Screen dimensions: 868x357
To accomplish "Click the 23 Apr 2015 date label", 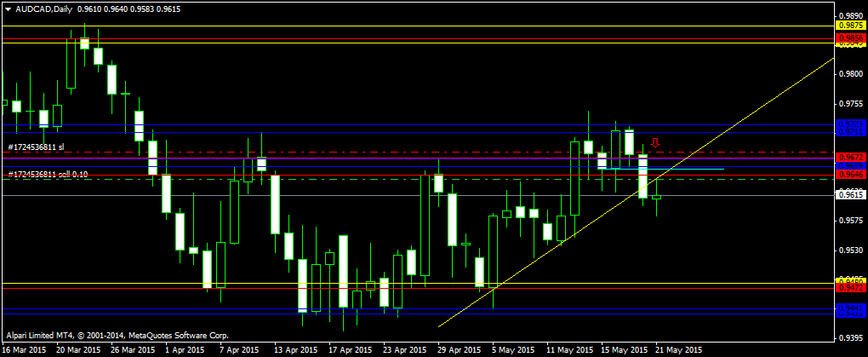I will [405, 350].
